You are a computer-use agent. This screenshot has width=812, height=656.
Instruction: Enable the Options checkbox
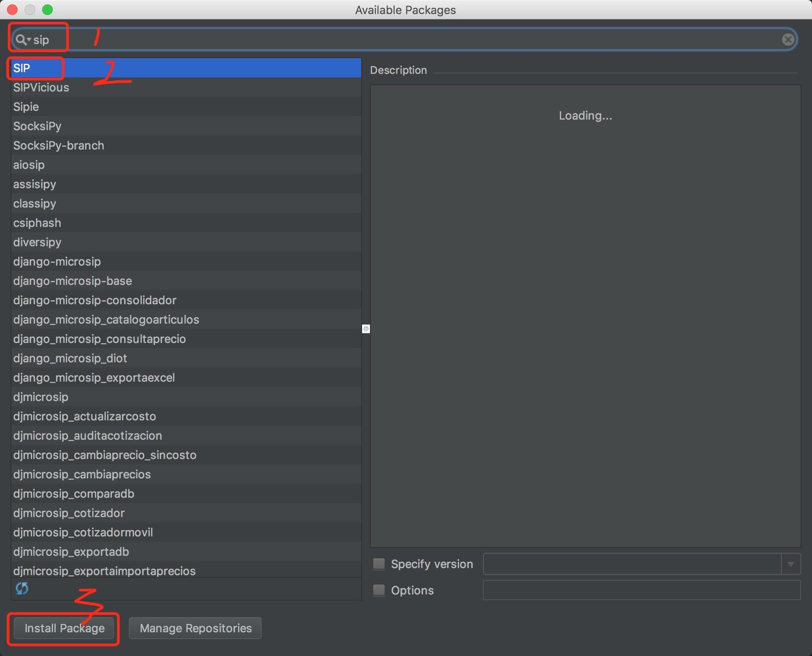click(379, 590)
